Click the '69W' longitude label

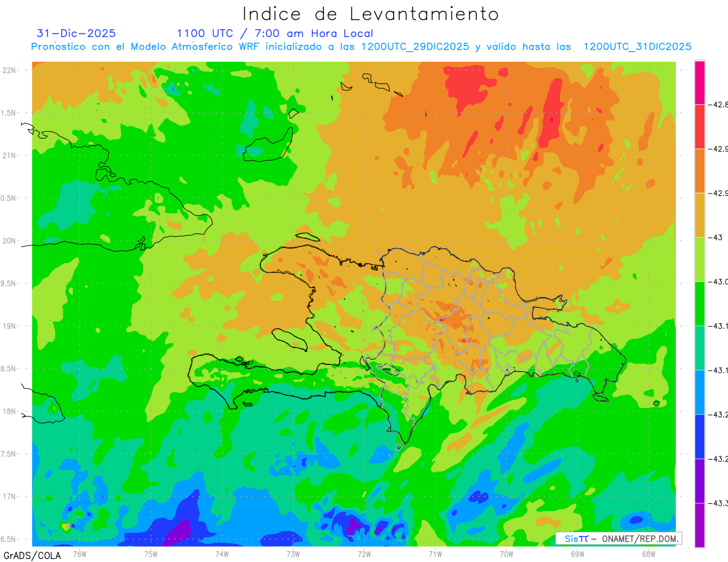point(578,554)
